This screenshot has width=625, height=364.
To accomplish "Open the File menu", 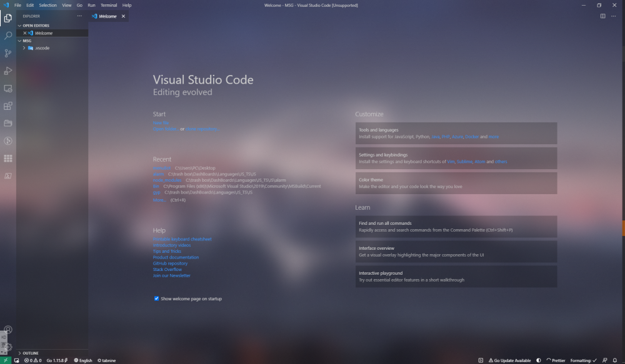I will coord(17,5).
